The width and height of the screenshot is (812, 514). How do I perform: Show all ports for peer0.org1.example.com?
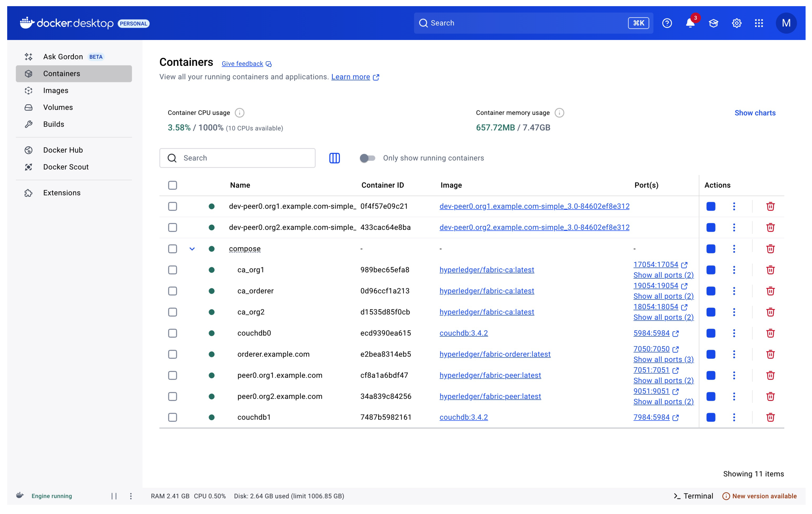(663, 380)
